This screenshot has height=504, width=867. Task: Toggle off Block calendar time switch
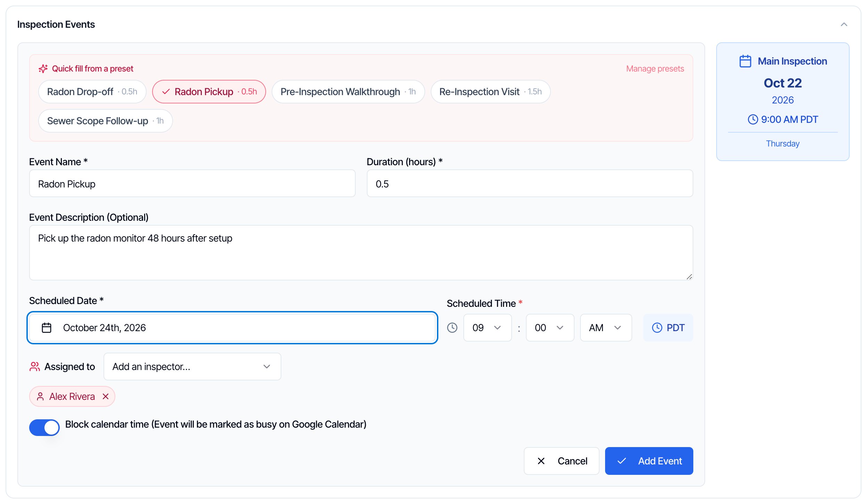[x=44, y=427]
